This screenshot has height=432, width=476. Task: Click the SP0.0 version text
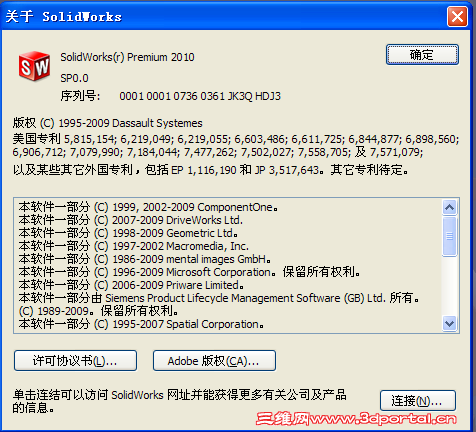pos(74,78)
